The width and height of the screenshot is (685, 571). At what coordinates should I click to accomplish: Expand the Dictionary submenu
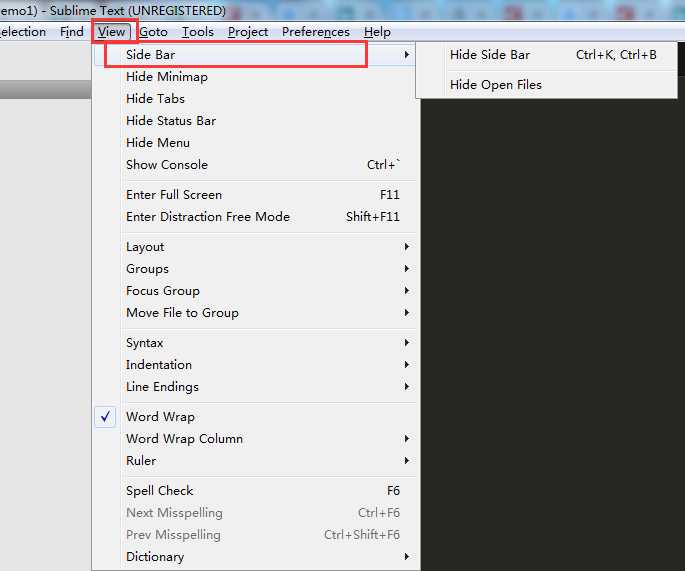click(x=255, y=557)
